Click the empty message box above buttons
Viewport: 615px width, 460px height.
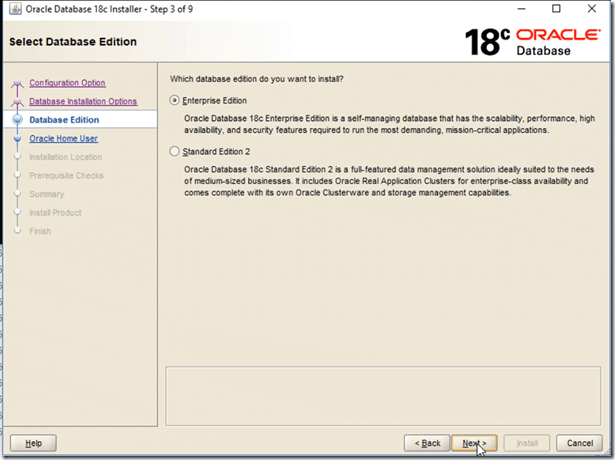[x=383, y=396]
